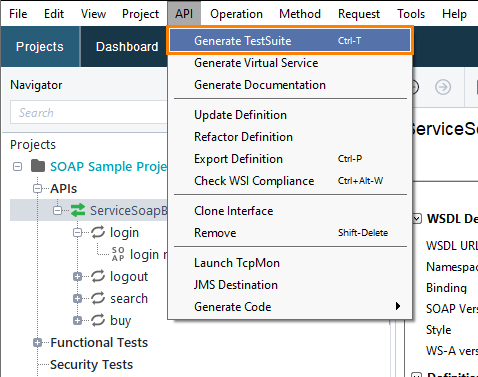This screenshot has width=478, height=377.
Task: Select Update Definition
Action: [x=290, y=115]
